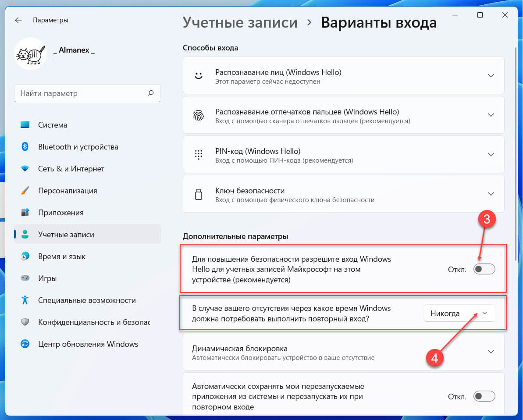Toggle Windows Hello only sign-in switch
Screen dimensions: 523x420
point(484,269)
